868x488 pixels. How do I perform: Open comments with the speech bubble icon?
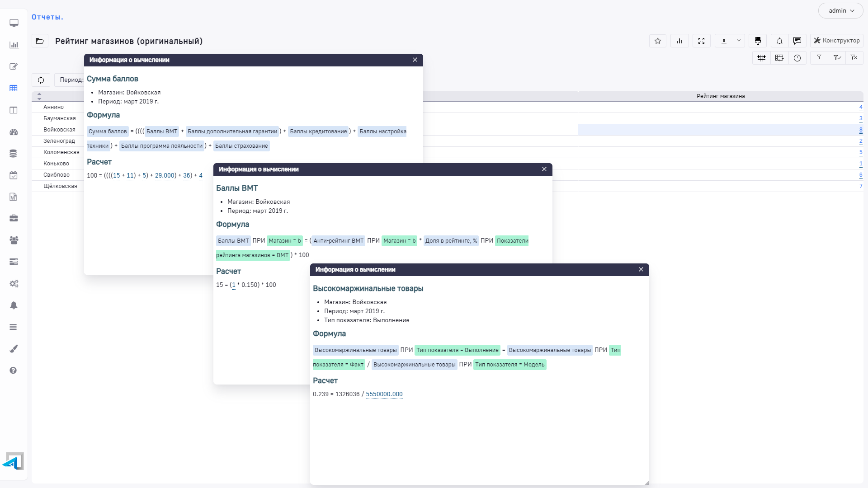pos(797,41)
